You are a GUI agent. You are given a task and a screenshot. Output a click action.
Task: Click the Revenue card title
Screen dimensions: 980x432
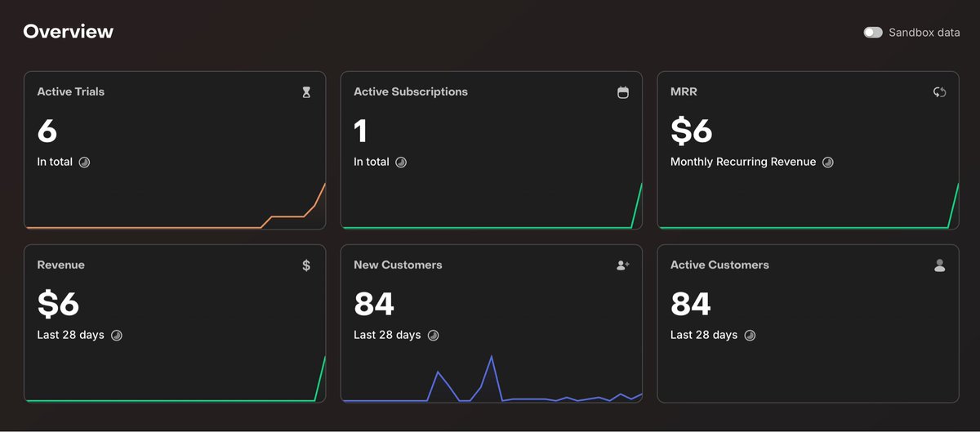coord(61,265)
